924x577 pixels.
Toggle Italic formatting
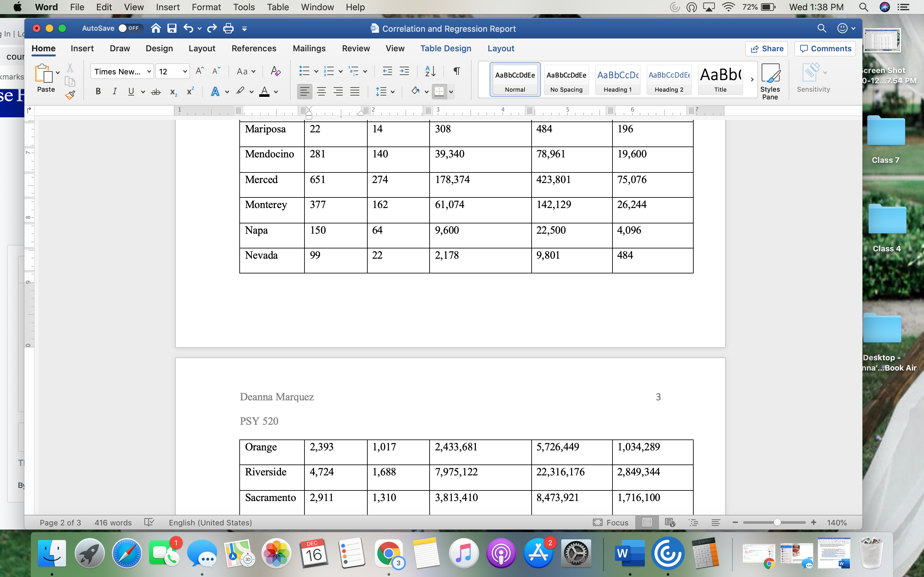114,92
